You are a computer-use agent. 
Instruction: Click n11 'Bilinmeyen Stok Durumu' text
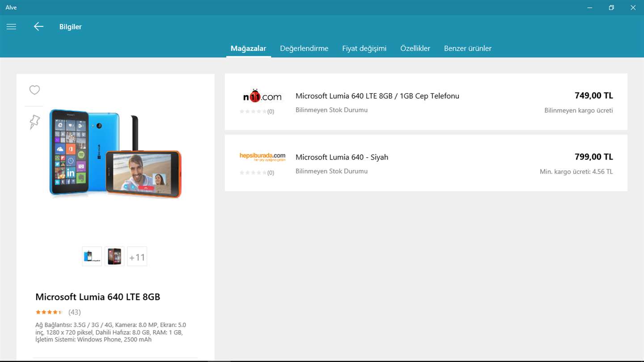coord(331,110)
